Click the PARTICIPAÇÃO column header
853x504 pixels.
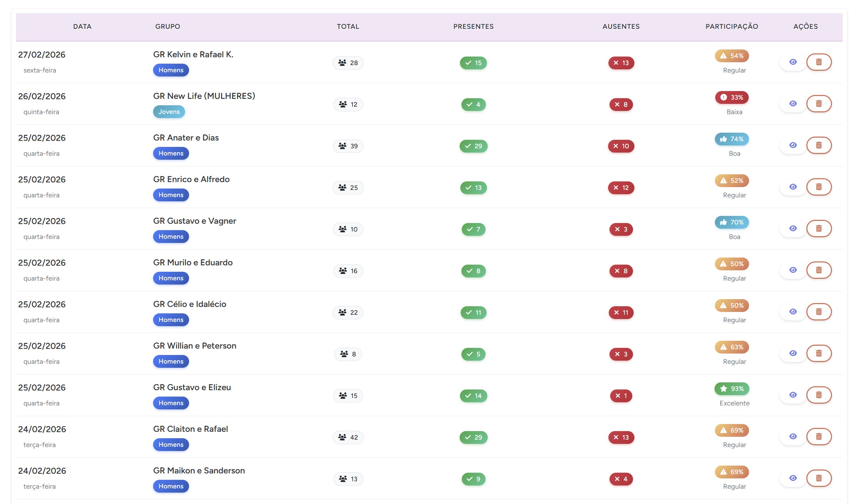(732, 27)
